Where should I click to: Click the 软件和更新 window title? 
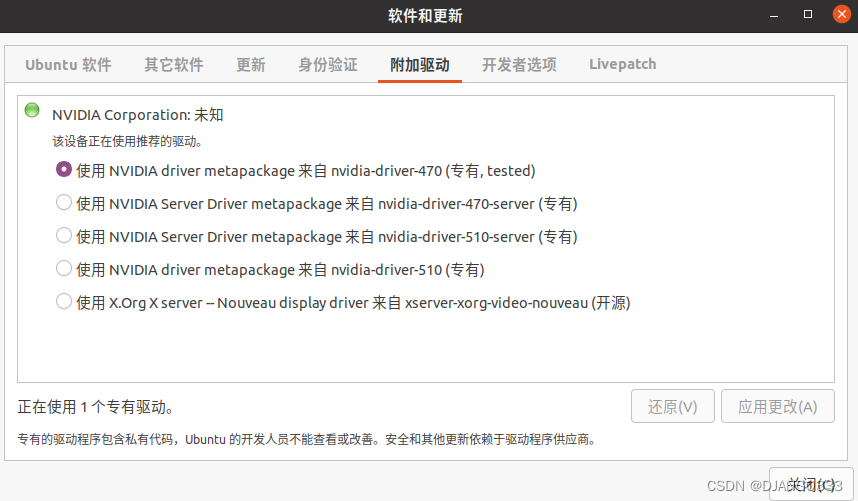coord(425,16)
